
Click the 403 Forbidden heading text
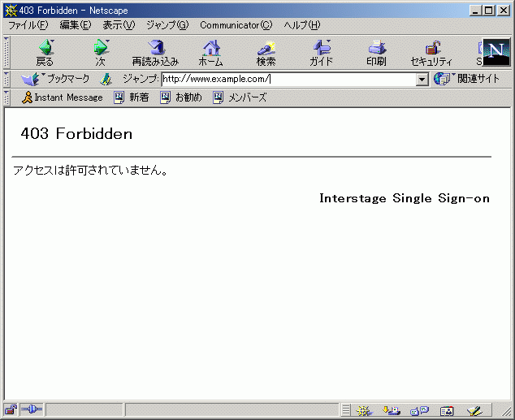pos(76,134)
